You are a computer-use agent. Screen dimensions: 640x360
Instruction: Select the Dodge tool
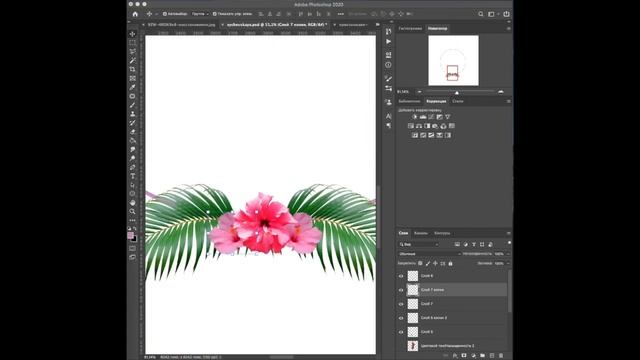[132, 158]
